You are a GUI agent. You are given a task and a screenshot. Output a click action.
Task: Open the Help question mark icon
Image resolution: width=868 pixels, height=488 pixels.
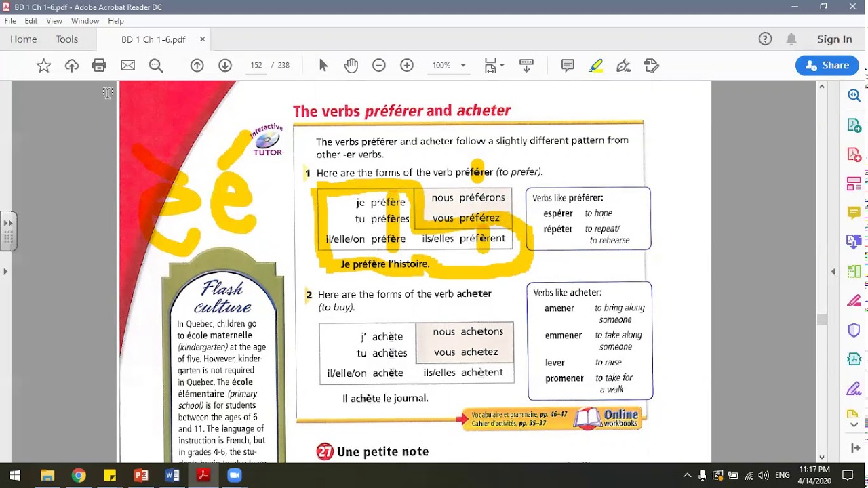coord(765,39)
